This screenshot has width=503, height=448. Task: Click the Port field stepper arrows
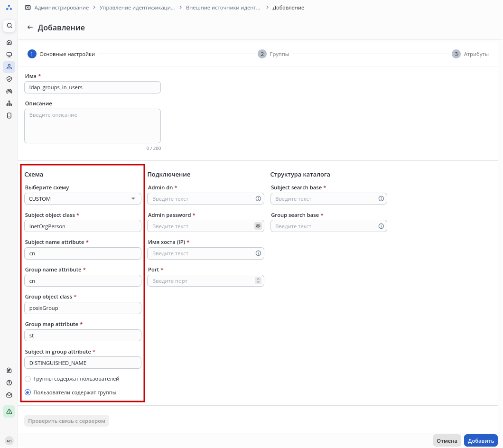click(x=258, y=281)
